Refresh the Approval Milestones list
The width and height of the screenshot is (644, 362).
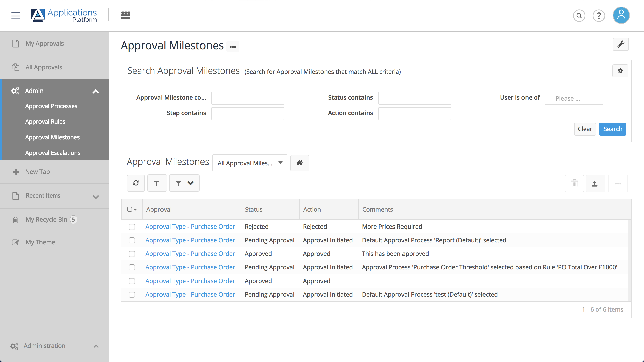136,183
